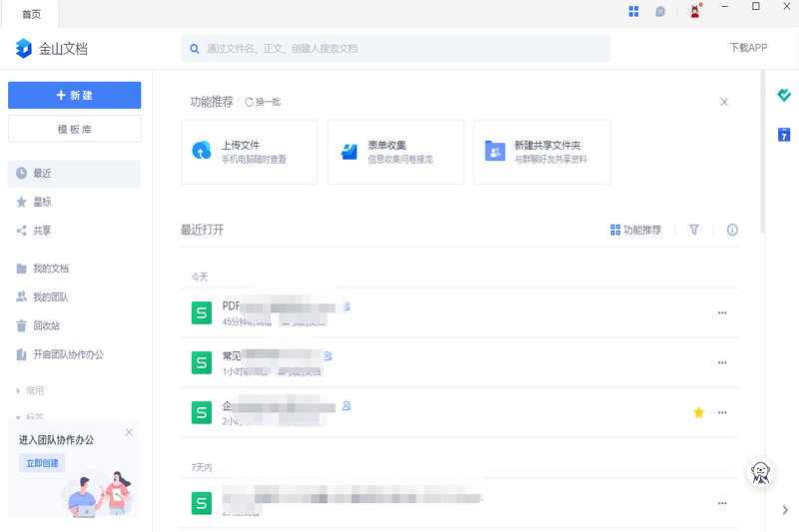The image size is (799, 532).
Task: Open the apps grid icon in title bar
Action: (633, 11)
